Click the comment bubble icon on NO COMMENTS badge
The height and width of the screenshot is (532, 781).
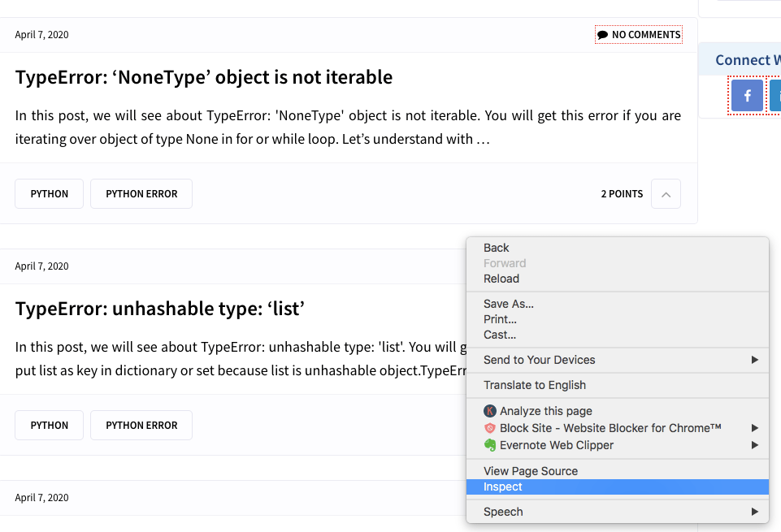(x=603, y=34)
